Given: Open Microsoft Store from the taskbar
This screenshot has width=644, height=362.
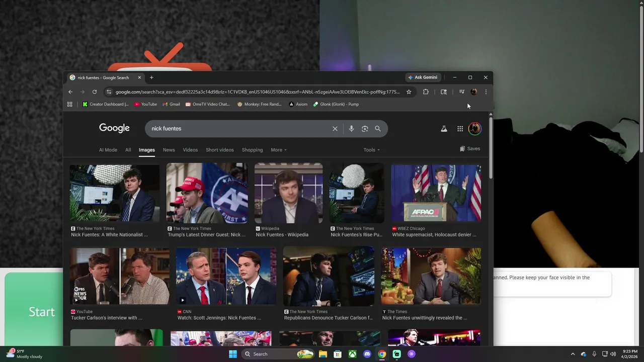Looking at the screenshot, I should click(x=338, y=354).
